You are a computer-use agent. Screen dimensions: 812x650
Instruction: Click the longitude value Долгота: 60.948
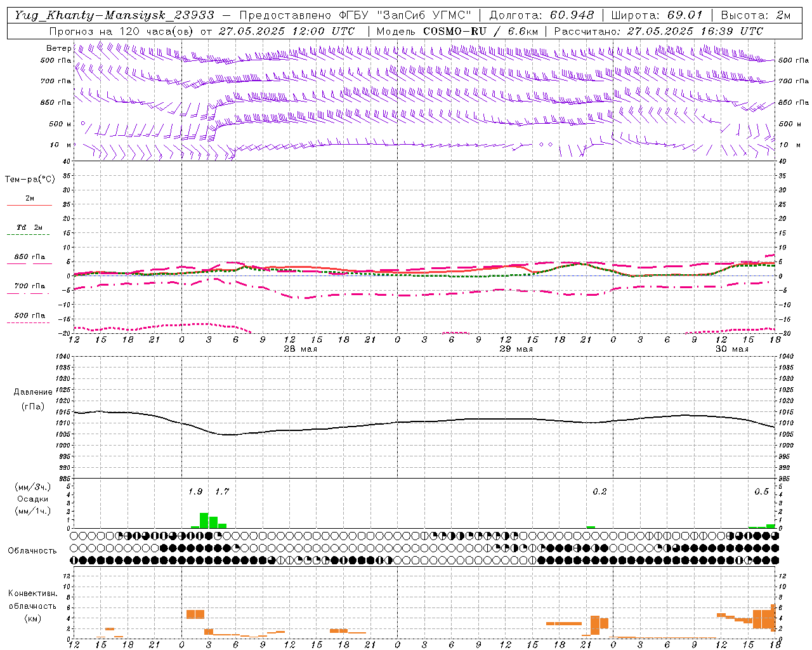[542, 15]
